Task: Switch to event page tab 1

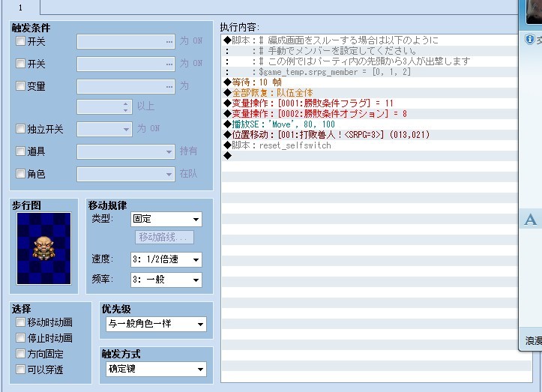Action: point(20,7)
